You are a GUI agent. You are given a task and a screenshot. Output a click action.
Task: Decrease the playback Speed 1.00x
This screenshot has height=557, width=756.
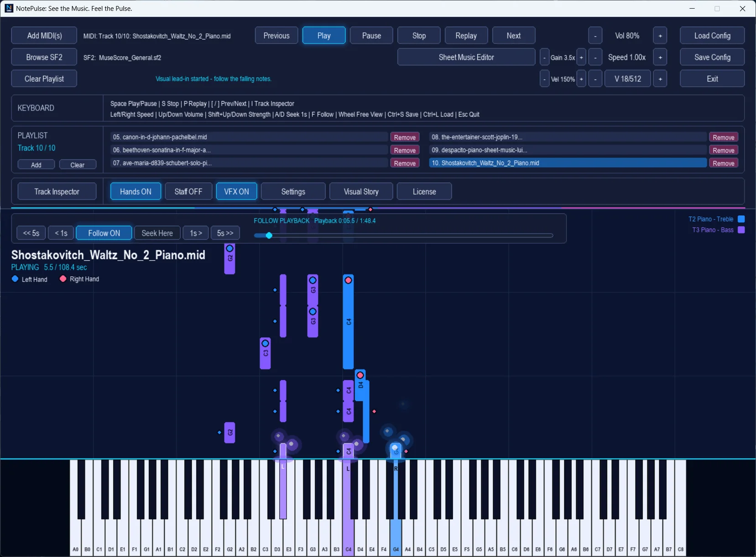click(595, 58)
